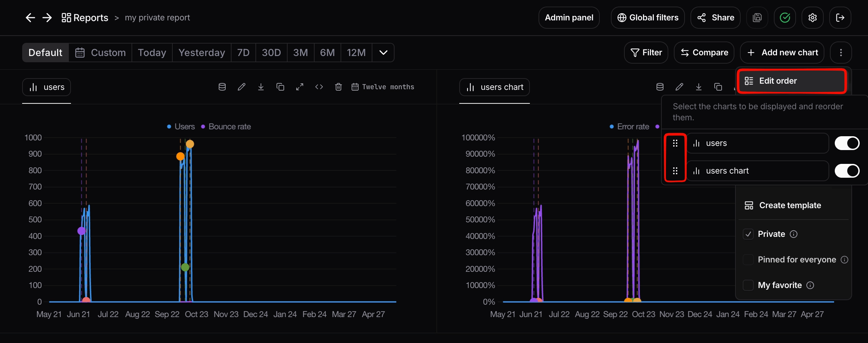This screenshot has width=868, height=343.
Task: Grab the drag handle for 'users' row
Action: coord(675,143)
